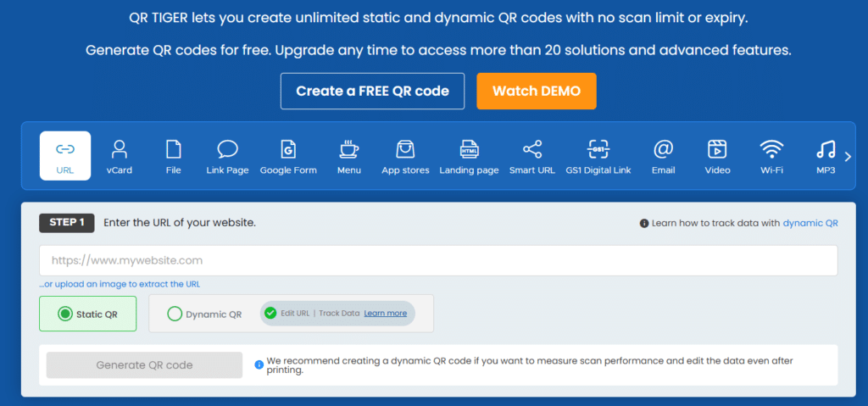Image resolution: width=868 pixels, height=406 pixels.
Task: Choose the Smart URL share icon
Action: pos(532,149)
